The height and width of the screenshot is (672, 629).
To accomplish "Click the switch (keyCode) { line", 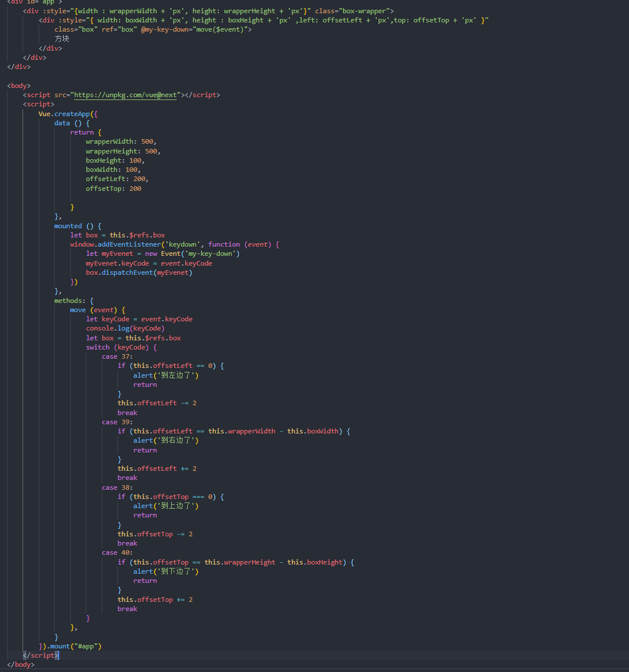I will [121, 348].
